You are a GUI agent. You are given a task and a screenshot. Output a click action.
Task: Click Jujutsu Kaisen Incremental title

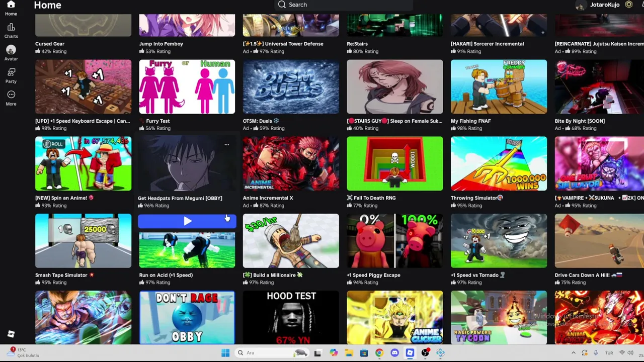click(x=599, y=44)
